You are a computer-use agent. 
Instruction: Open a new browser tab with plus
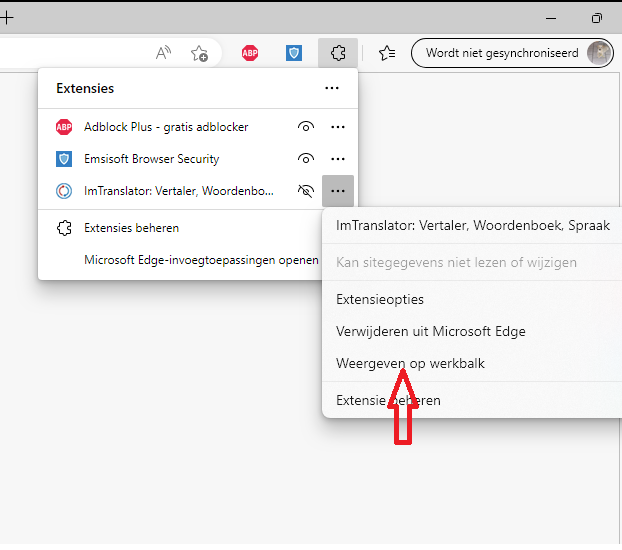[x=7, y=17]
